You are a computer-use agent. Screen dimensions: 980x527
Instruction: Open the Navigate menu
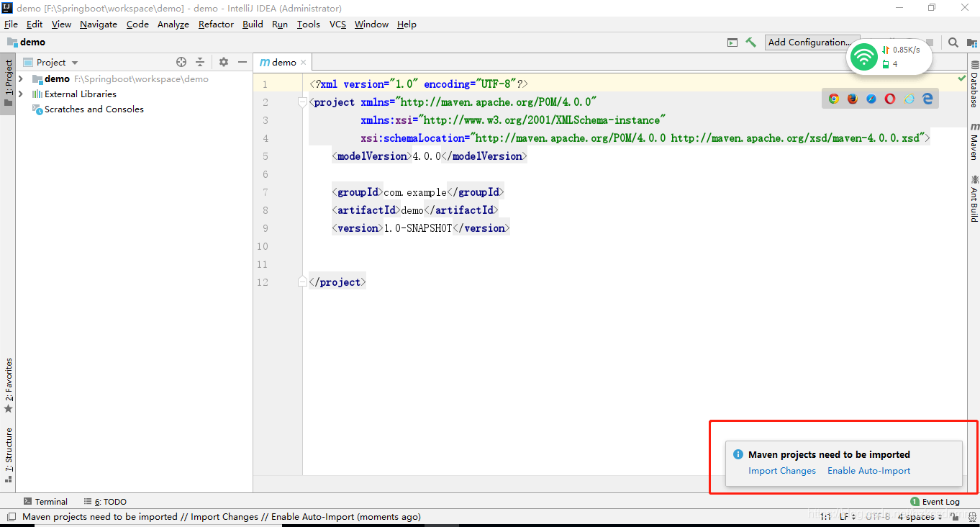99,24
